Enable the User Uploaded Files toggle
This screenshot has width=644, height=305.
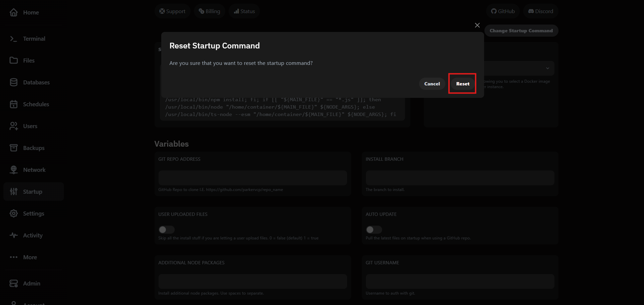click(166, 229)
